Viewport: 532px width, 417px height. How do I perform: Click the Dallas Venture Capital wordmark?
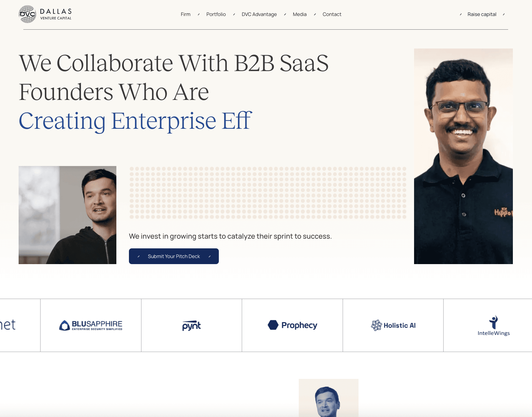(56, 14)
